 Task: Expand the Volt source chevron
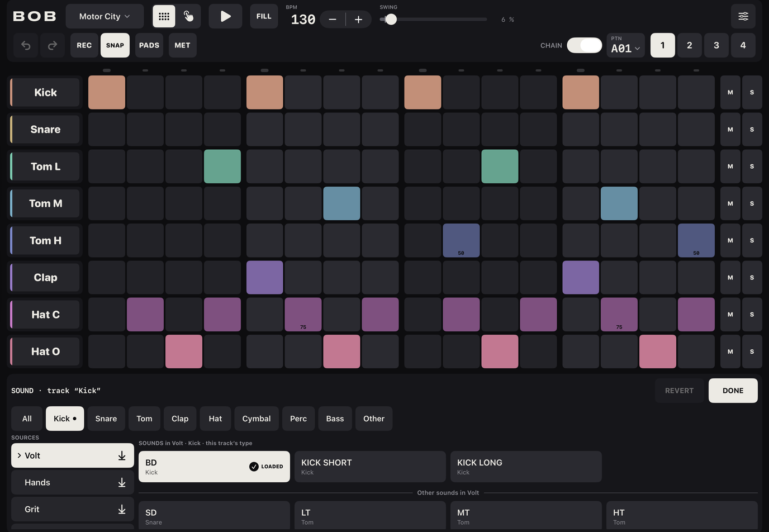(x=19, y=455)
